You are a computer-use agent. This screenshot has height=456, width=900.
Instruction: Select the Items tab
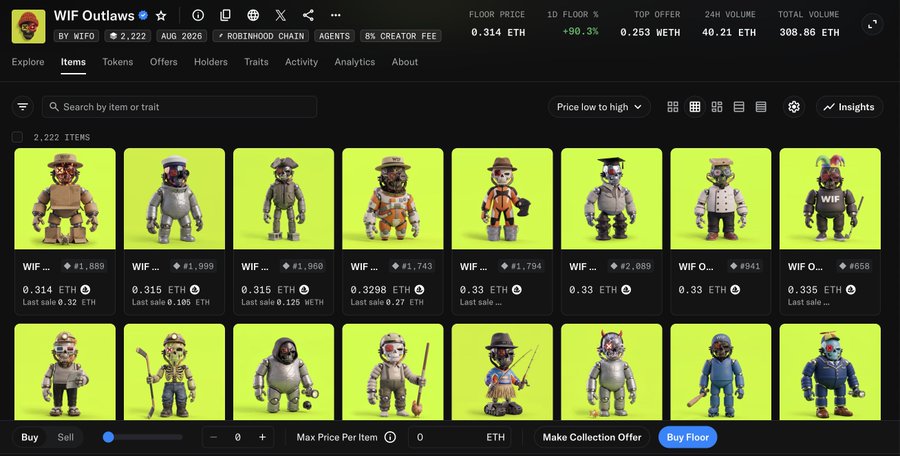(x=73, y=62)
